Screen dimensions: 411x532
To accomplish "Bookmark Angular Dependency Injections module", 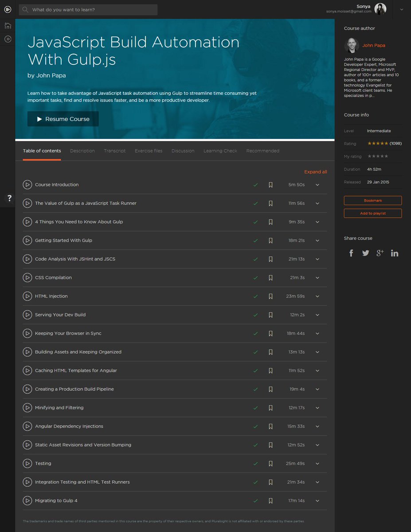I will click(270, 426).
